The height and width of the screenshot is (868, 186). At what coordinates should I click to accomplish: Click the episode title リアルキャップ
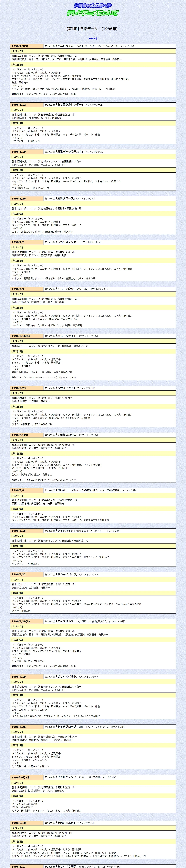point(67,777)
